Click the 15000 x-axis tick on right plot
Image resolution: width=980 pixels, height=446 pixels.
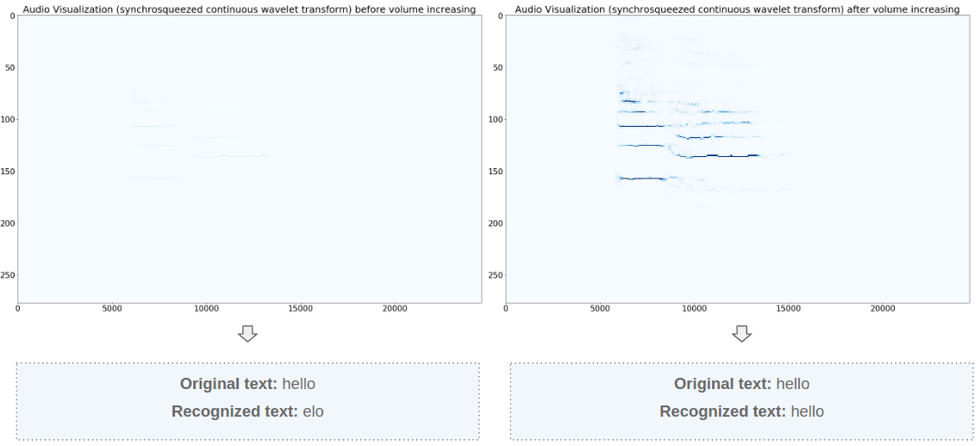click(x=789, y=309)
